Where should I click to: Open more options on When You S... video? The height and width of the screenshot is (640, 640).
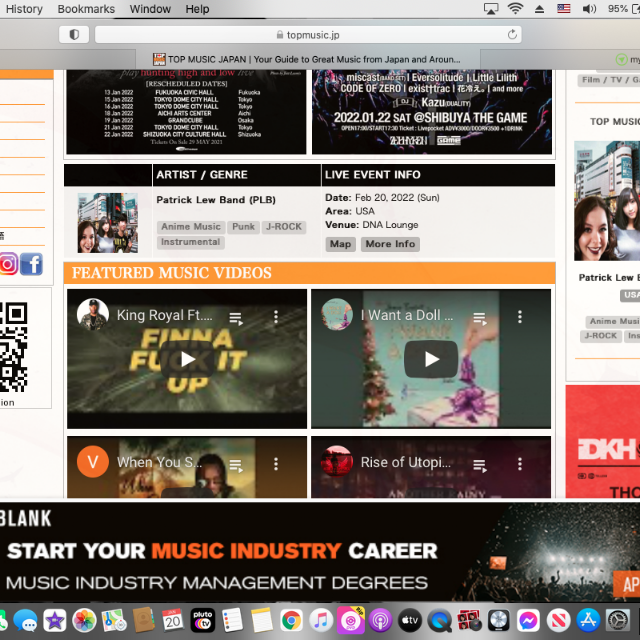pyautogui.click(x=276, y=463)
